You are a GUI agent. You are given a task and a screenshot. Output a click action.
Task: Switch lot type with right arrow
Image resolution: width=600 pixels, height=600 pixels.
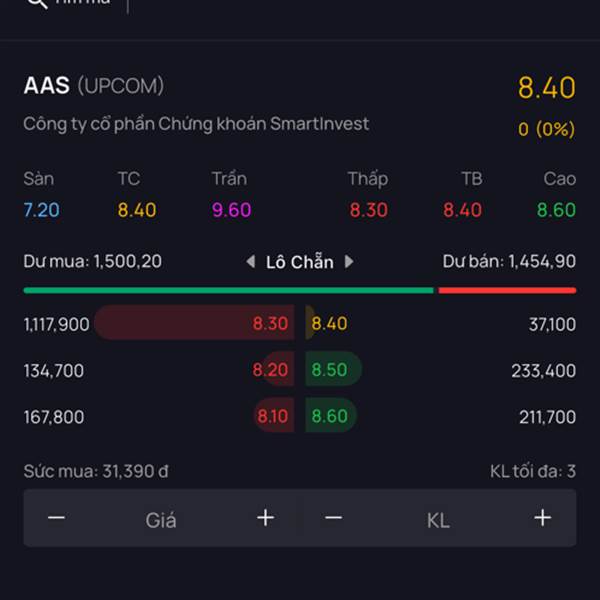(x=349, y=262)
